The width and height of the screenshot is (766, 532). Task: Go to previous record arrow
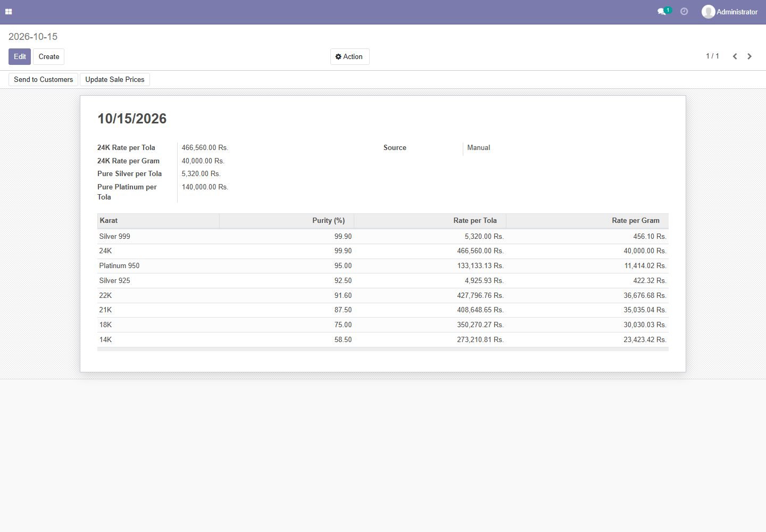[x=735, y=56]
